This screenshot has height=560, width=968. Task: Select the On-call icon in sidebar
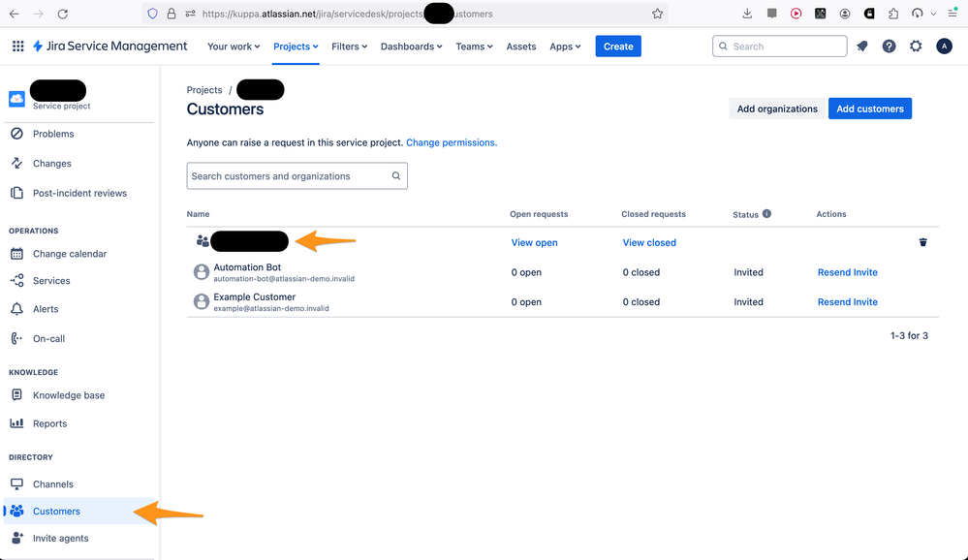click(x=16, y=338)
